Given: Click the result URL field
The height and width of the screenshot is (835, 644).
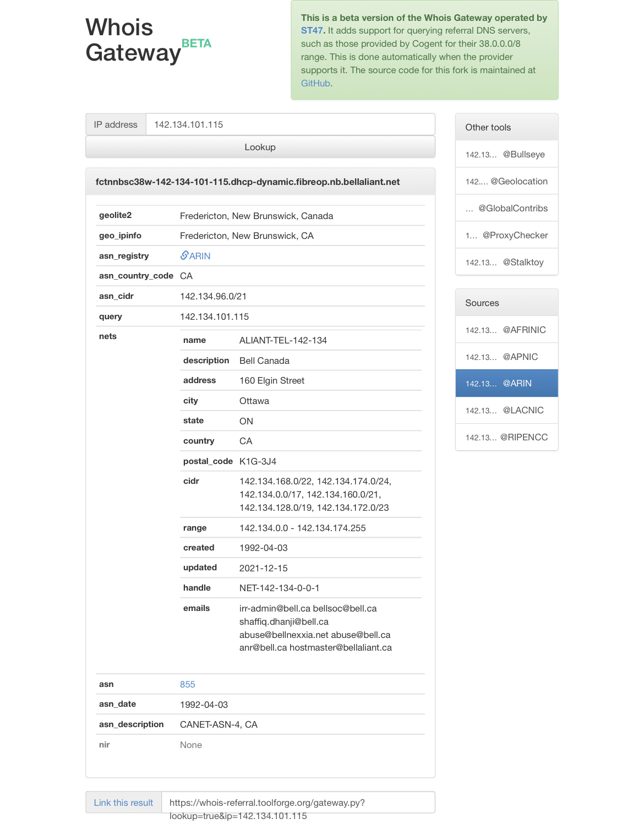Looking at the screenshot, I should 298,803.
